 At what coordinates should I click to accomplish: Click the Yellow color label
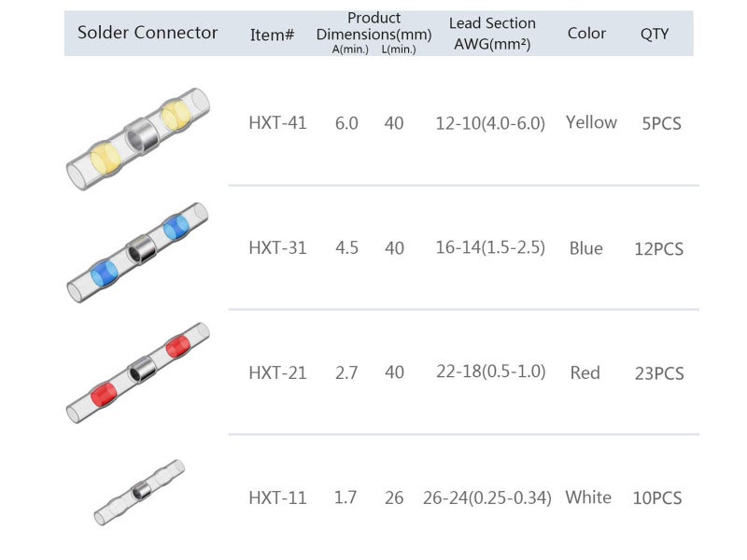click(591, 122)
